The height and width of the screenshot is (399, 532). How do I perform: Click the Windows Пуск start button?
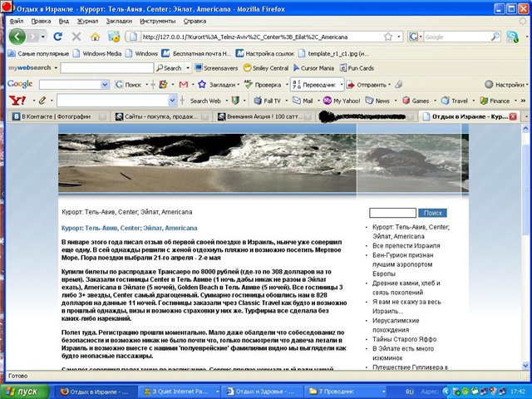click(27, 391)
